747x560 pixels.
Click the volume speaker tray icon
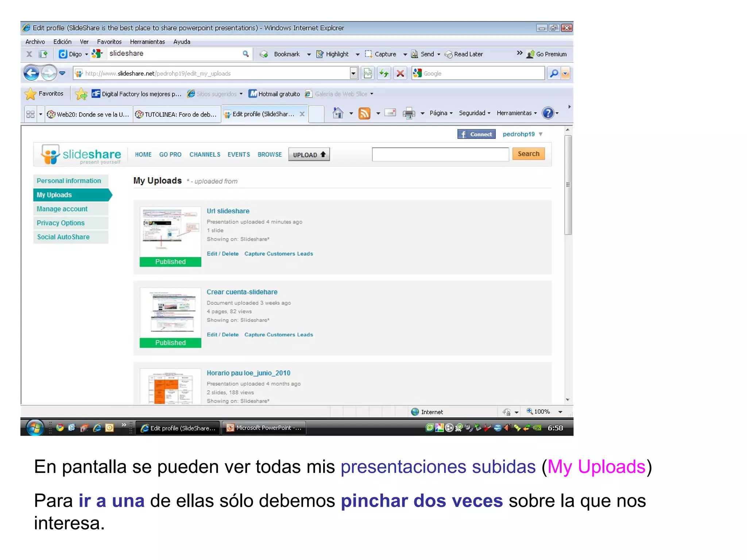(507, 428)
